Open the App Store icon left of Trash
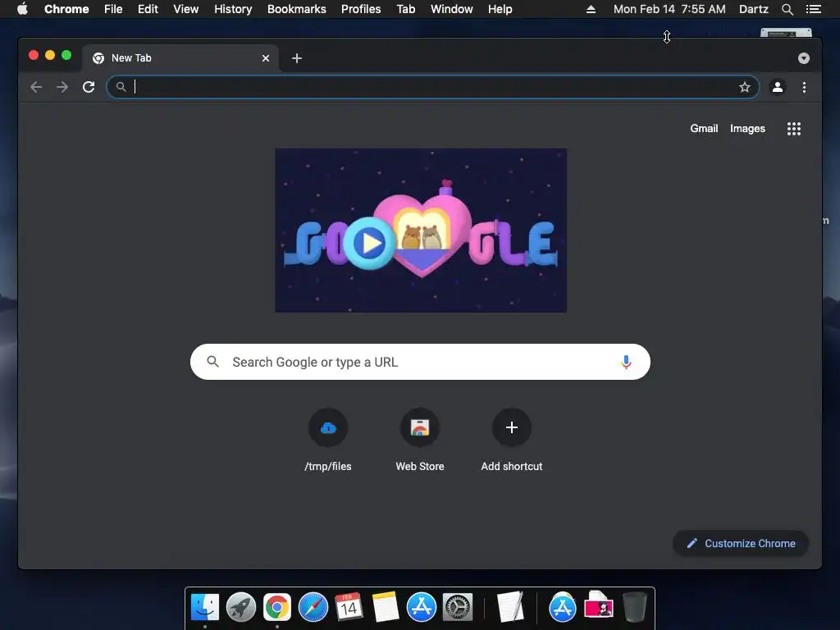 [x=563, y=607]
